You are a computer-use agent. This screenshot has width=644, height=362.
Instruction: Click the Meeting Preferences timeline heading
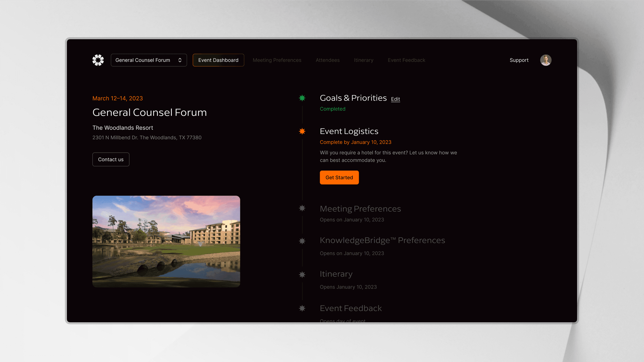coord(360,209)
